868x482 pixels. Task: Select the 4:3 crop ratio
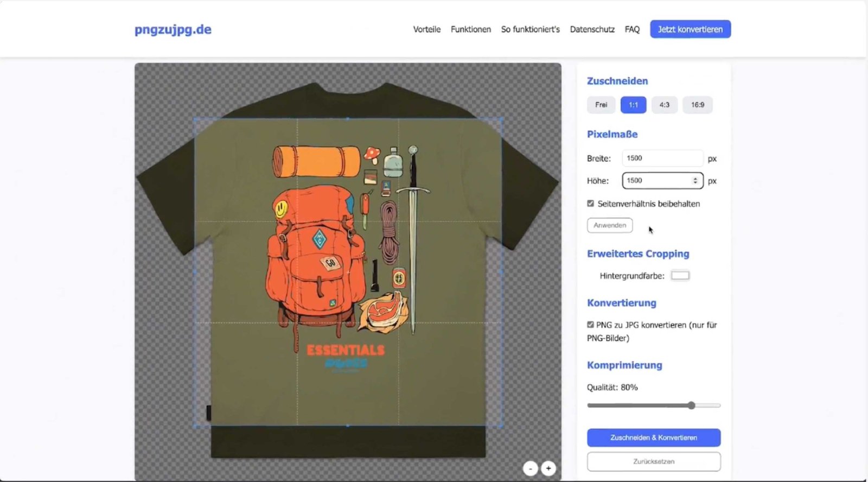pyautogui.click(x=664, y=105)
